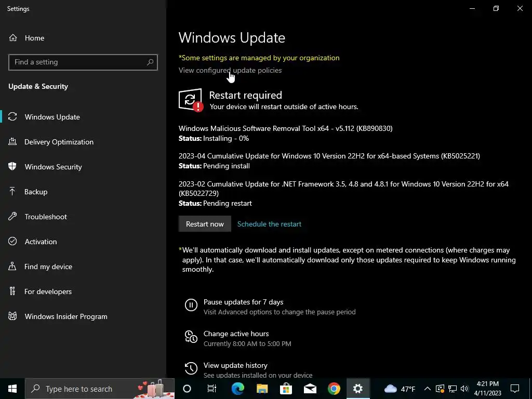The image size is (532, 399).
Task: Click the Windows Update page title
Action: (x=232, y=37)
